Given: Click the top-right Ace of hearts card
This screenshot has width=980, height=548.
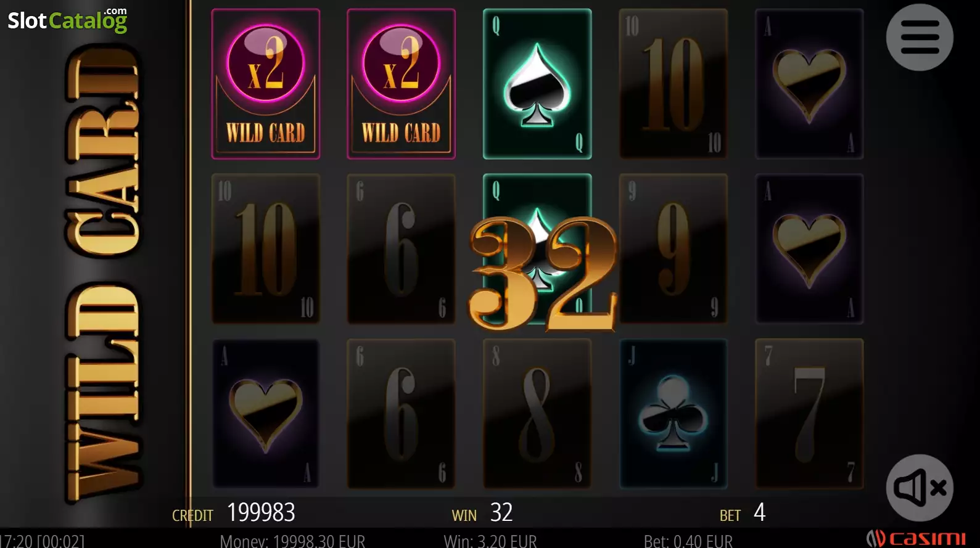Looking at the screenshot, I should point(809,84).
